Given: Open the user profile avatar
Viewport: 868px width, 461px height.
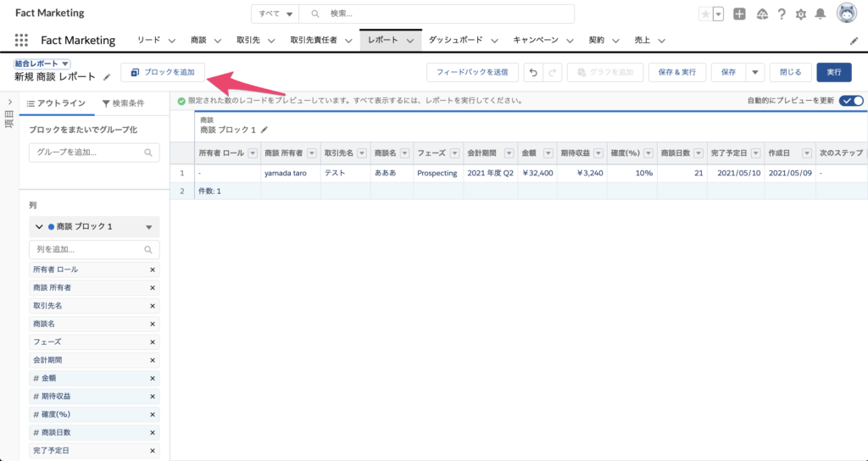Looking at the screenshot, I should pyautogui.click(x=847, y=14).
